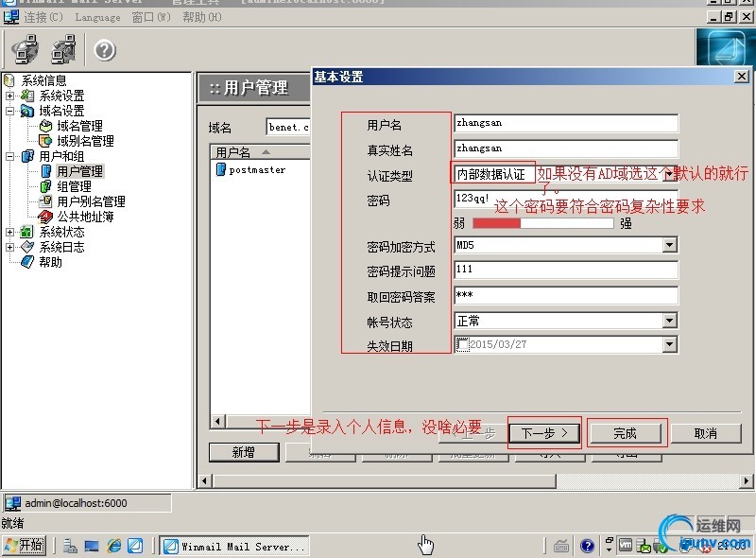Click the 密码提示问题 input field
Screen dimensions: 756x558
click(566, 270)
